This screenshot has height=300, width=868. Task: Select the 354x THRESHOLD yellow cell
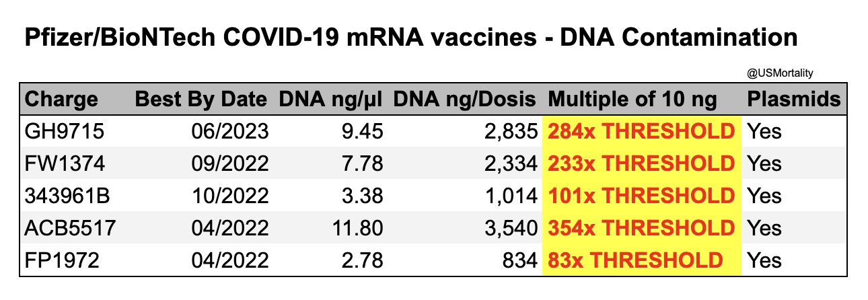tap(641, 228)
